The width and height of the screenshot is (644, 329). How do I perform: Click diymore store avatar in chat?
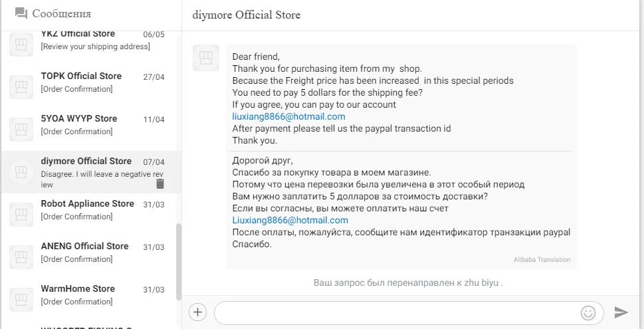[206, 58]
